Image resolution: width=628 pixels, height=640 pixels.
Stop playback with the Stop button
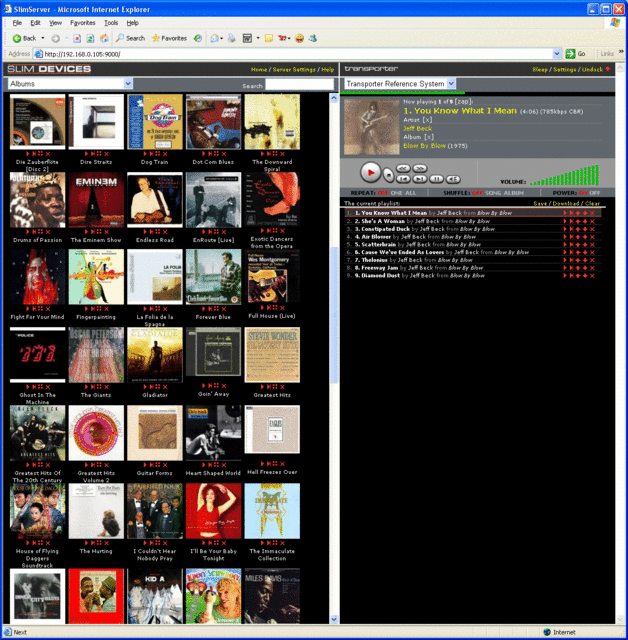point(389,175)
